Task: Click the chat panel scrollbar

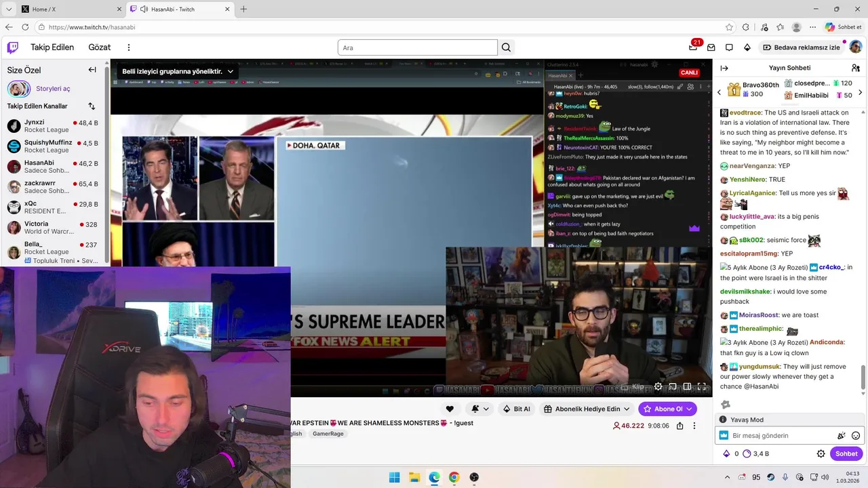Action: [863, 378]
